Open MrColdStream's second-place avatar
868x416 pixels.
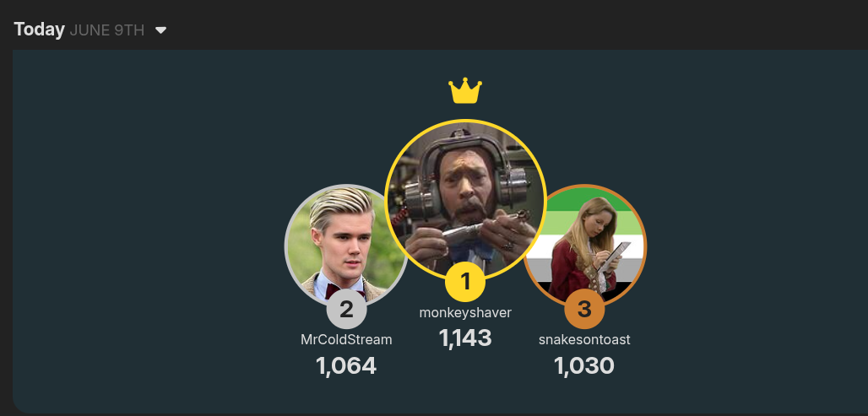pyautogui.click(x=346, y=246)
